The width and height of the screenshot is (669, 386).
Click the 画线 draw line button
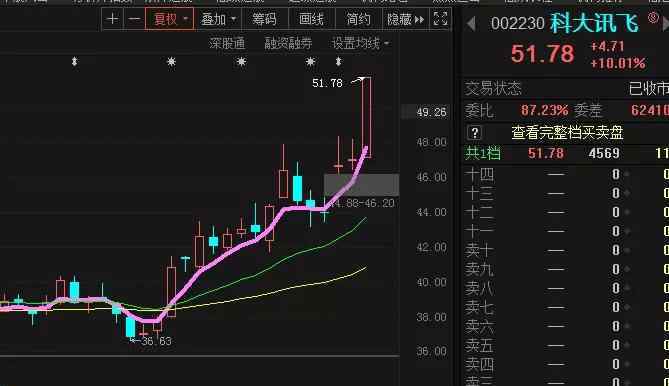tap(311, 19)
